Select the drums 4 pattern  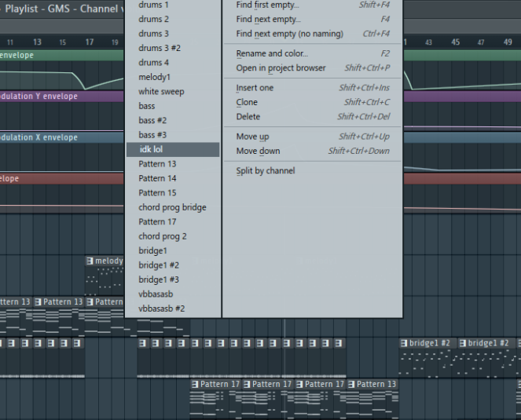pos(173,63)
